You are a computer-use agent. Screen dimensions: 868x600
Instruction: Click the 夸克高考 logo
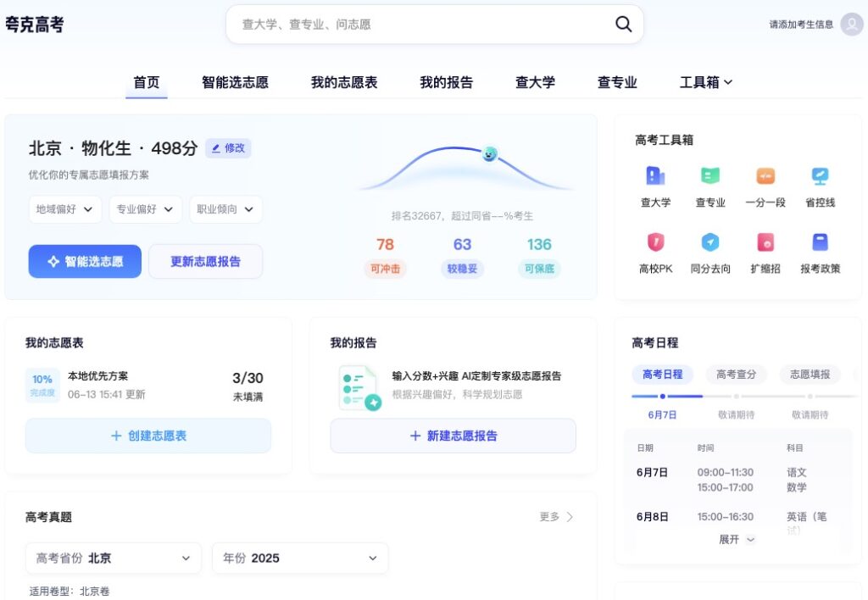pyautogui.click(x=34, y=25)
